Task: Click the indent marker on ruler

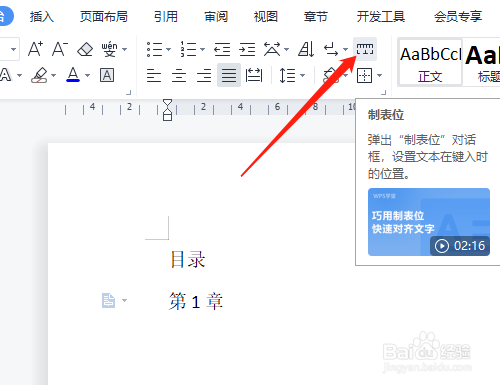Action: 167,110
